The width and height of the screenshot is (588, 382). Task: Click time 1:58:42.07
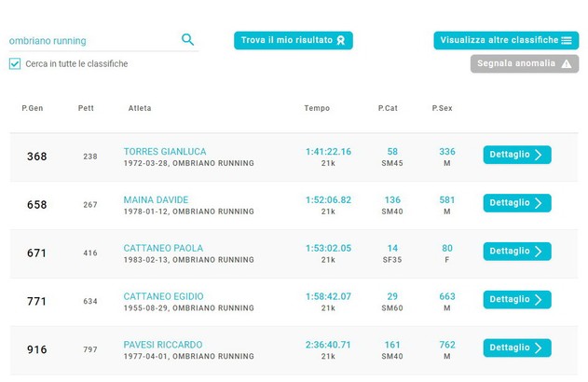pyautogui.click(x=329, y=296)
